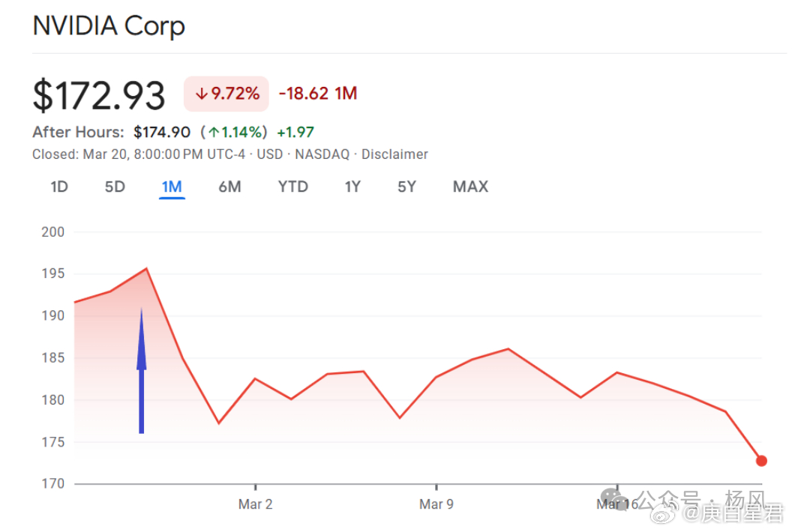
Task: Click the red down arrow in percent badge
Action: [x=201, y=94]
